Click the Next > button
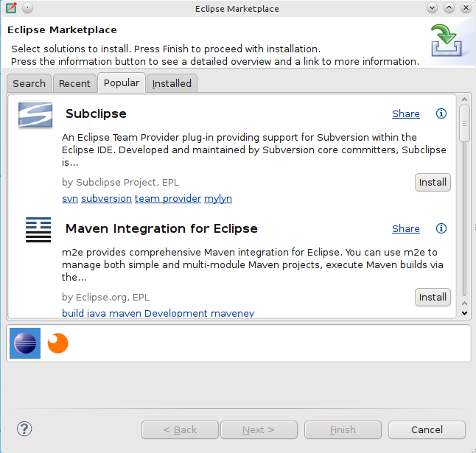Image resolution: width=476 pixels, height=453 pixels. [x=259, y=429]
